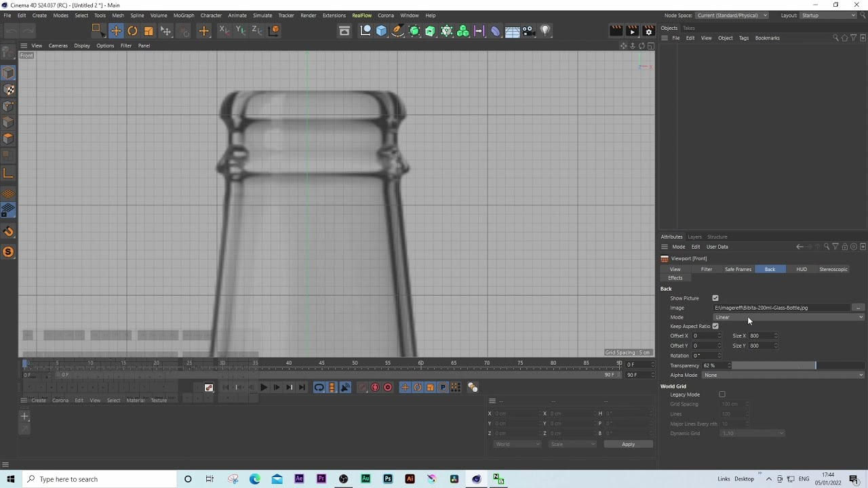
Task: Switch to the Takes tab
Action: tap(688, 28)
